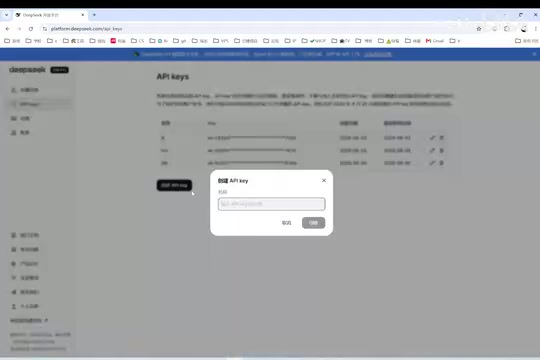The width and height of the screenshot is (540, 360).
Task: Expand the tab search dropdown arrow
Action: [x=6, y=15]
